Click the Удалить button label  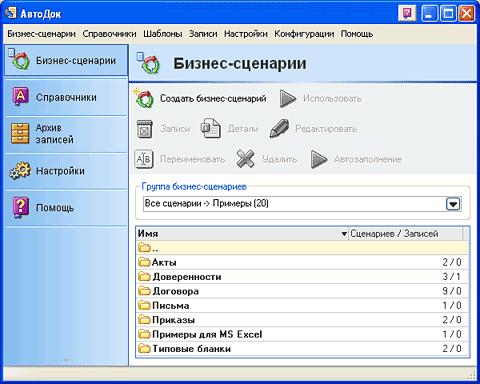[279, 159]
